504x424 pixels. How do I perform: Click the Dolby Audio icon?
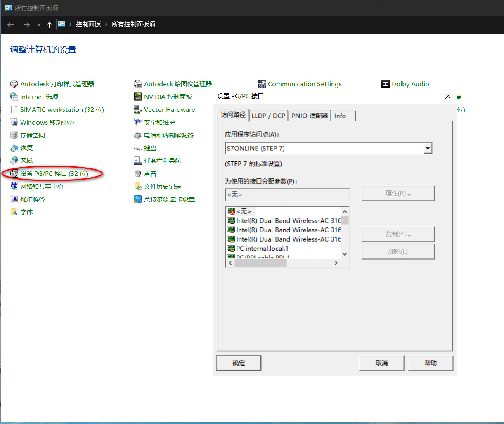coord(385,84)
